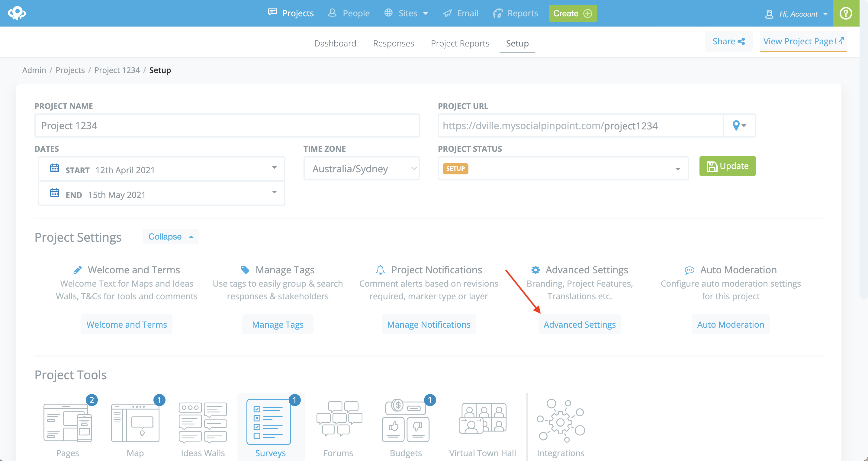Click the Project URL input field

pos(581,126)
